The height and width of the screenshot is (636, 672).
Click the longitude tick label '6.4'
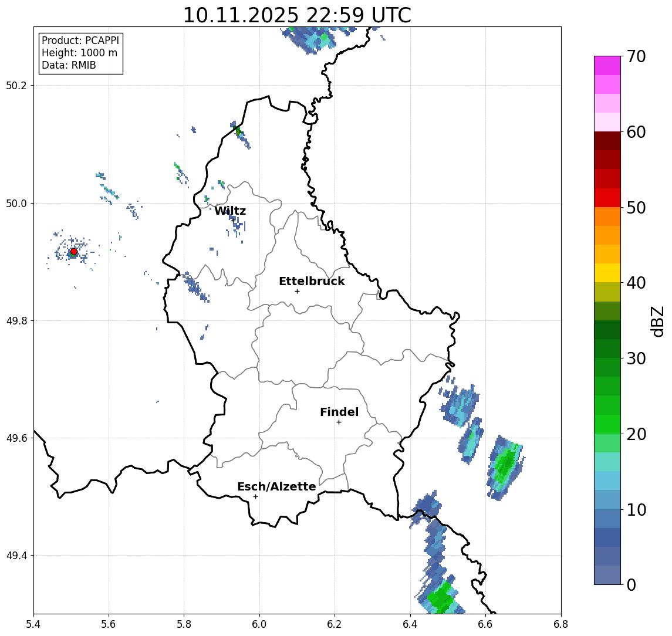tap(410, 624)
